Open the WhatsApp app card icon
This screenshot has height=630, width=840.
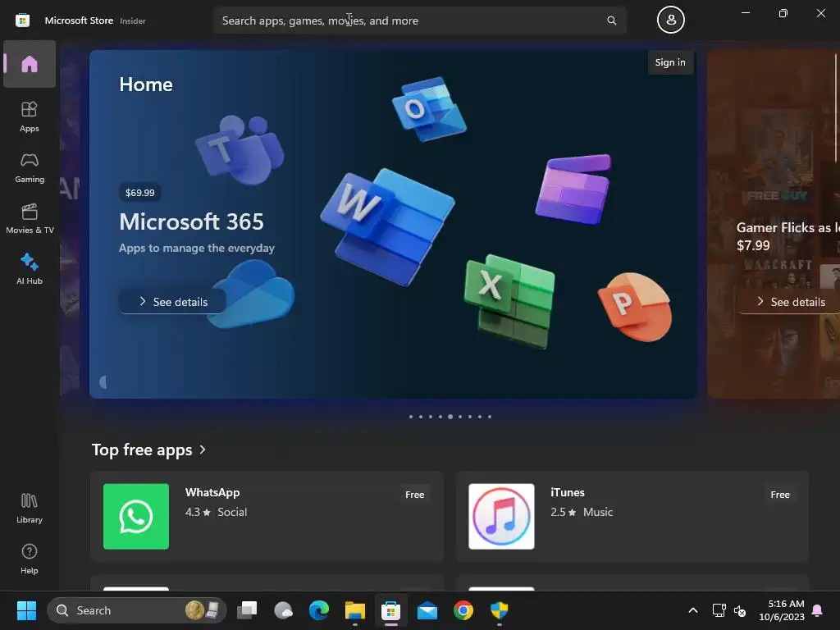click(x=136, y=517)
